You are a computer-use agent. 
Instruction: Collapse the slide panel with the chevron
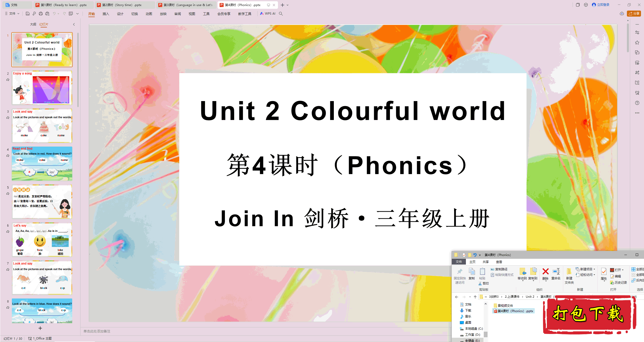[74, 24]
